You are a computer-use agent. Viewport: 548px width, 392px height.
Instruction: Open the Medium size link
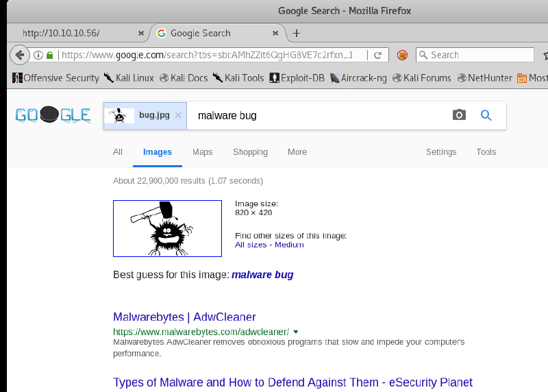pos(289,245)
